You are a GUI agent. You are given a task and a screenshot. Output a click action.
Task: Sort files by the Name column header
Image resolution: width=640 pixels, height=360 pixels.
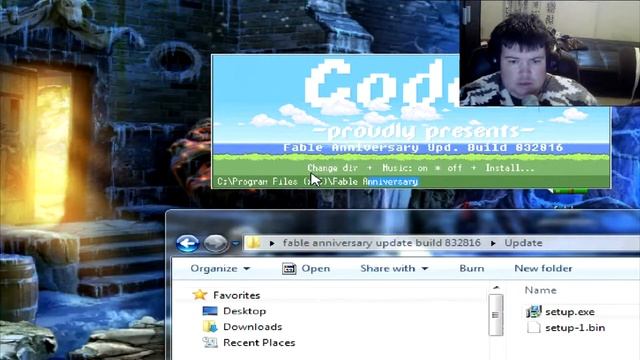(x=540, y=290)
